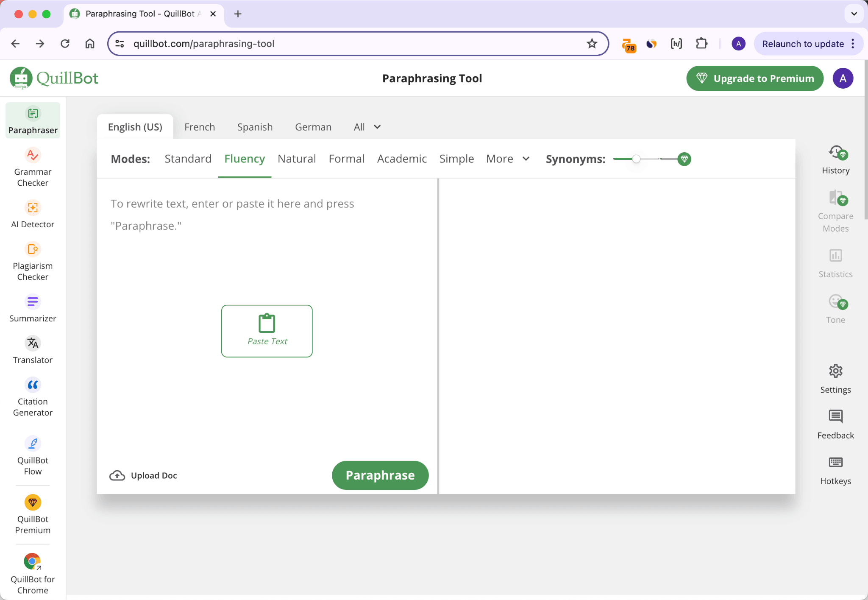Viewport: 868px width, 600px height.
Task: Switch to the French language tab
Action: [200, 127]
